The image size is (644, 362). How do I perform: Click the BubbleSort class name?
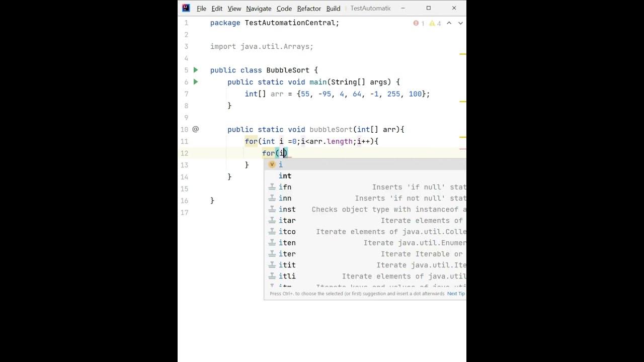[287, 70]
